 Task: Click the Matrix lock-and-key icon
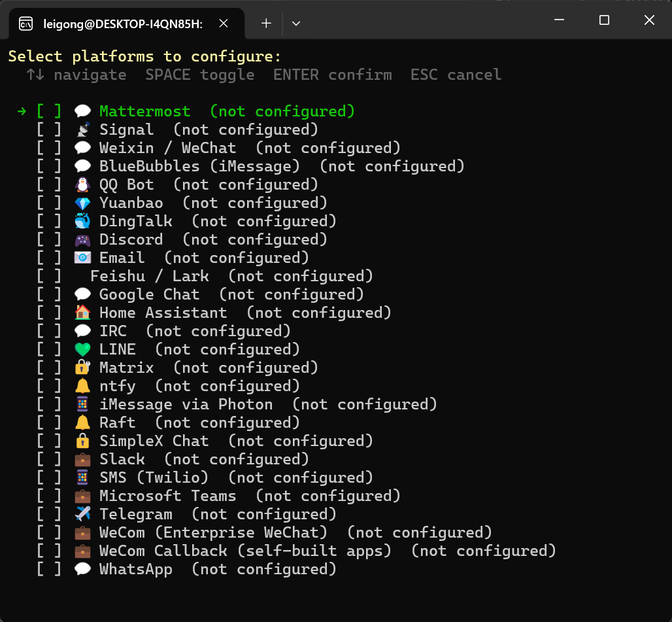83,368
